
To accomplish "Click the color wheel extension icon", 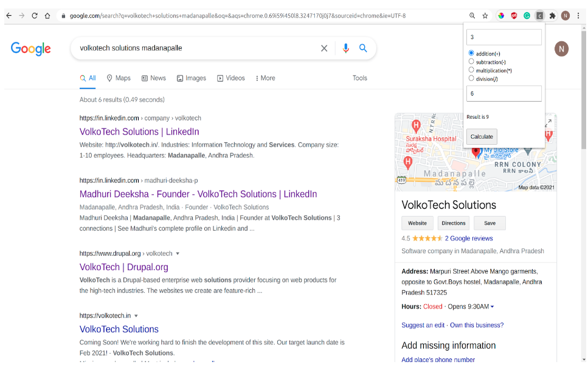I will [501, 15].
